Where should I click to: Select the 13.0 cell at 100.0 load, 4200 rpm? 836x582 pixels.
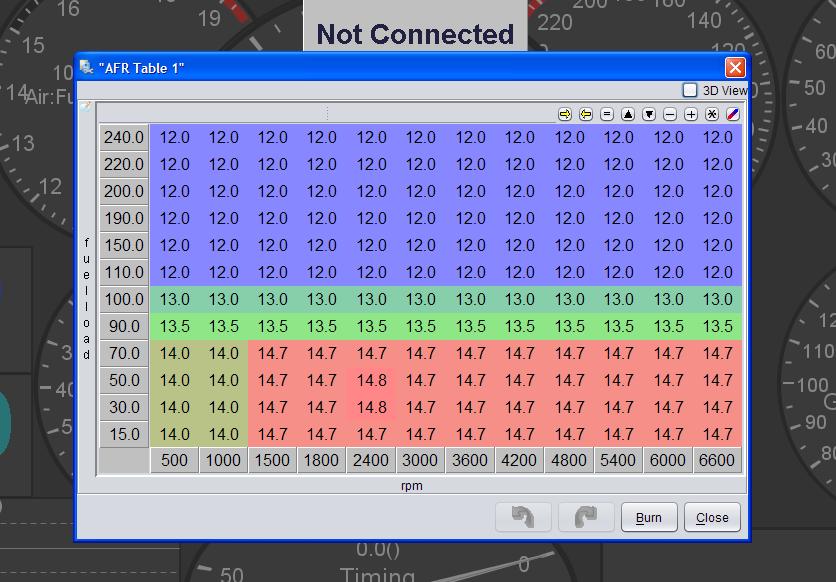(x=520, y=300)
